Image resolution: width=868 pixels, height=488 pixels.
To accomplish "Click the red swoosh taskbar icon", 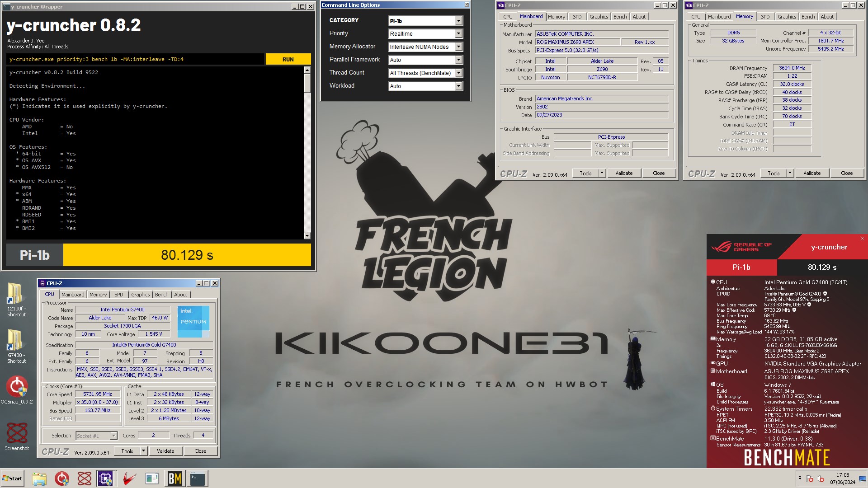I will click(129, 479).
